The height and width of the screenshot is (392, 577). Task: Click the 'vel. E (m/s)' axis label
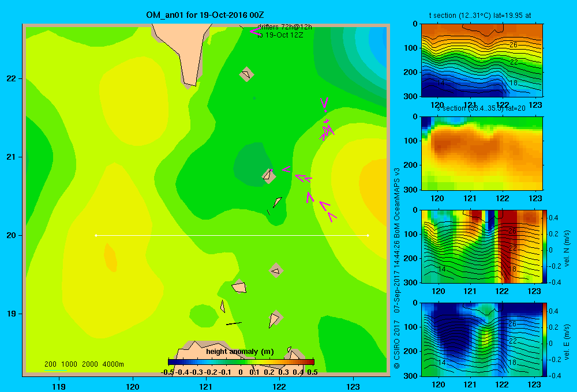[567, 341]
